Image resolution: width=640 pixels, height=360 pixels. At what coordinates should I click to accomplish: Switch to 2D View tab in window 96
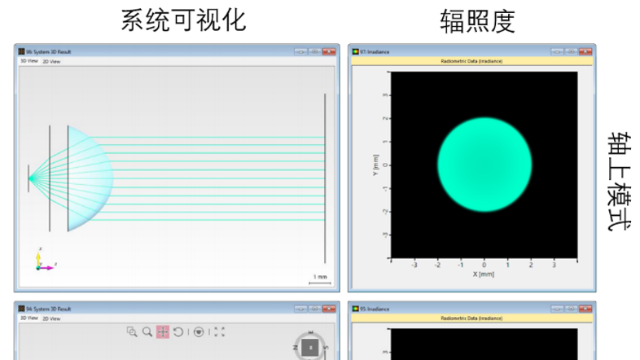tap(51, 62)
